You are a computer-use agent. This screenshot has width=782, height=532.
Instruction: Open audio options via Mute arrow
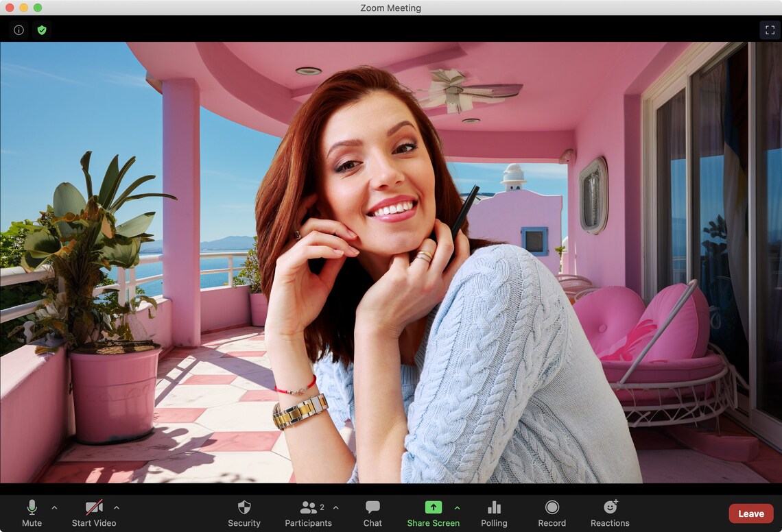click(54, 508)
